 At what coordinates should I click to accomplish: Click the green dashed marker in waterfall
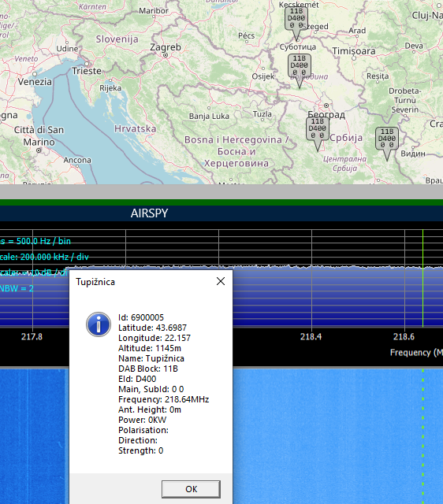(x=423, y=436)
